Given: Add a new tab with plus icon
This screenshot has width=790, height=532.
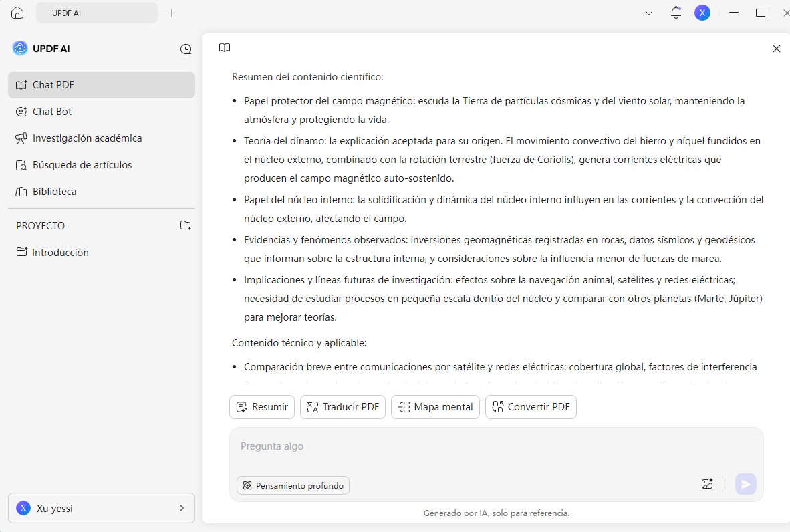Looking at the screenshot, I should click(171, 13).
